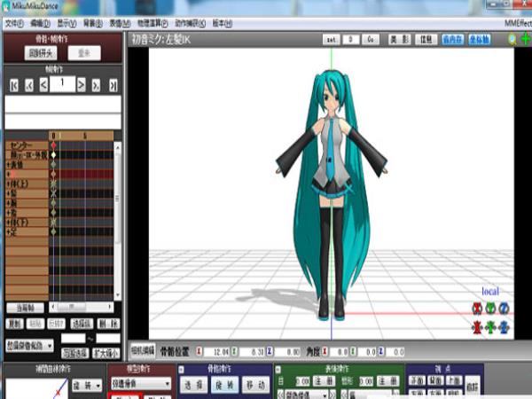Click the 旋转 bone rotate button
532x399 pixels.
coord(224,385)
